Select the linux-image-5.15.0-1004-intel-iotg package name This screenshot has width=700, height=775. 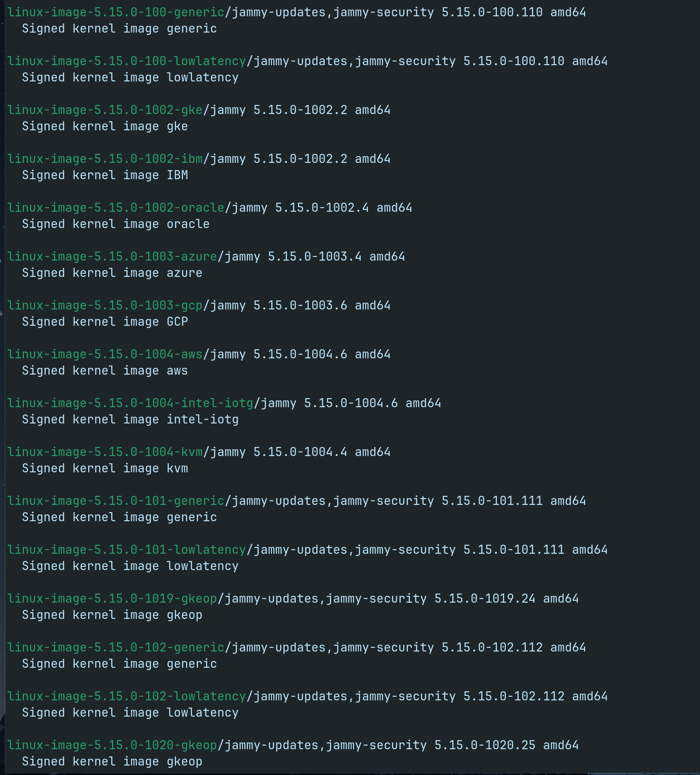(x=130, y=403)
